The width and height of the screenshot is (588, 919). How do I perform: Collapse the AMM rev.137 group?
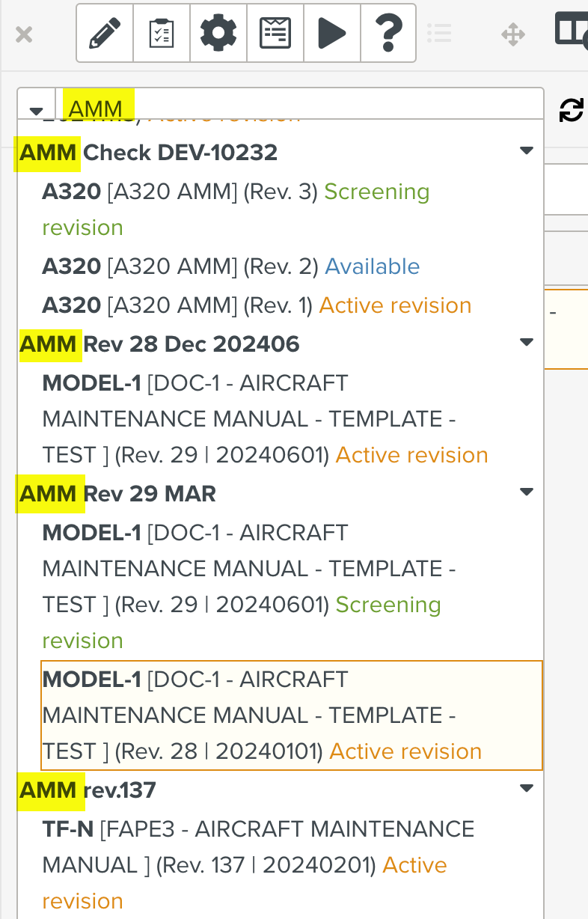click(x=527, y=788)
